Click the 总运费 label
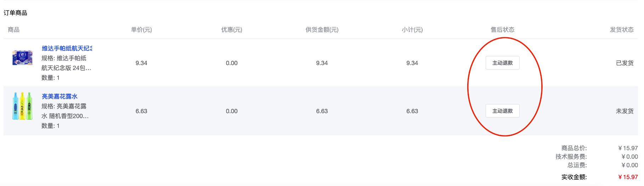Screen dimensions: 644x186 577,165
